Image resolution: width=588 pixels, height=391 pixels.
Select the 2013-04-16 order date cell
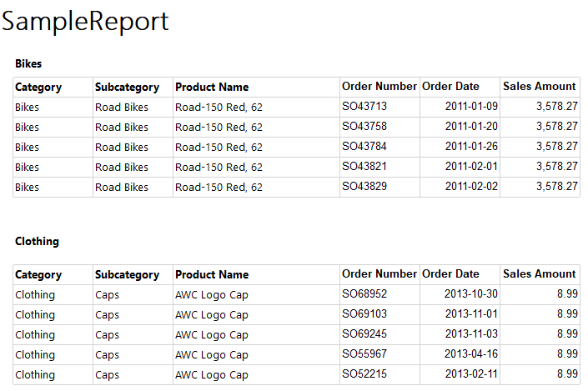coord(471,354)
